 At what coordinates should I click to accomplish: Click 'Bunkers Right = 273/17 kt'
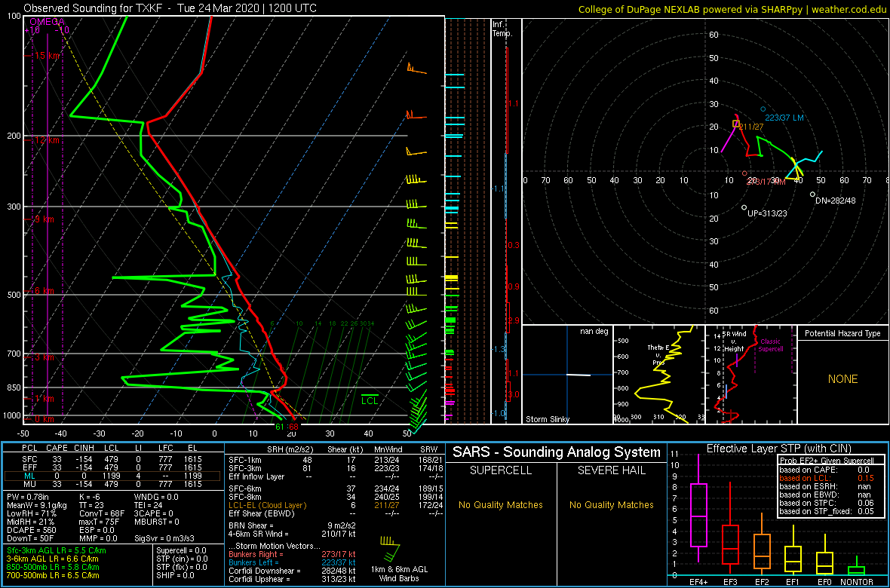(292, 553)
